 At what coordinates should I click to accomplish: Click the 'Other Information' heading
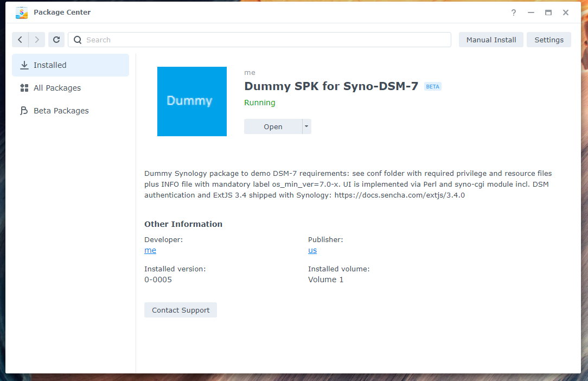[183, 224]
